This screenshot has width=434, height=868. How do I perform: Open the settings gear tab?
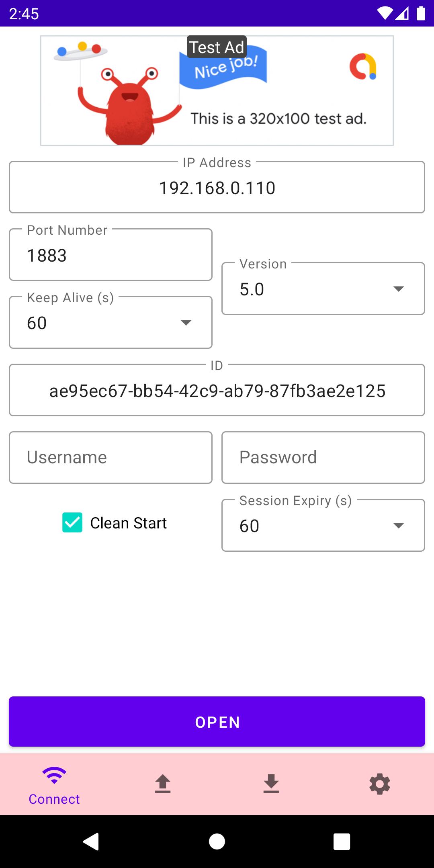click(380, 784)
